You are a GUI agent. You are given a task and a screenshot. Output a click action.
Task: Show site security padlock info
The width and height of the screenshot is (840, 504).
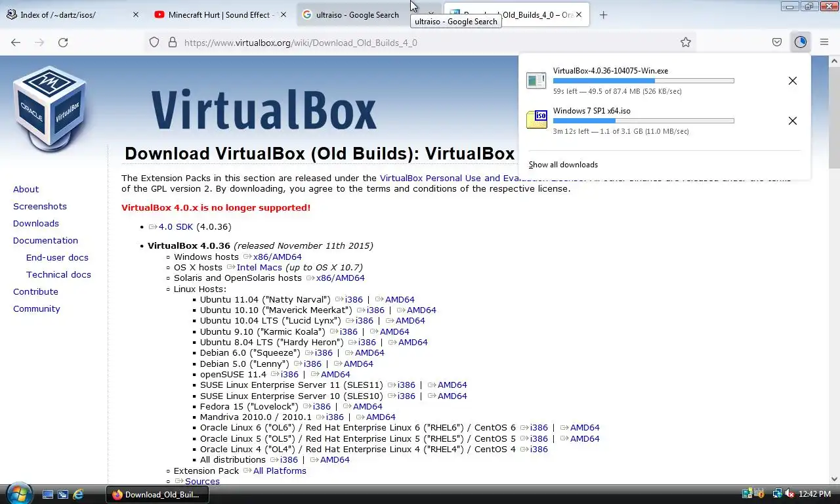click(x=173, y=42)
